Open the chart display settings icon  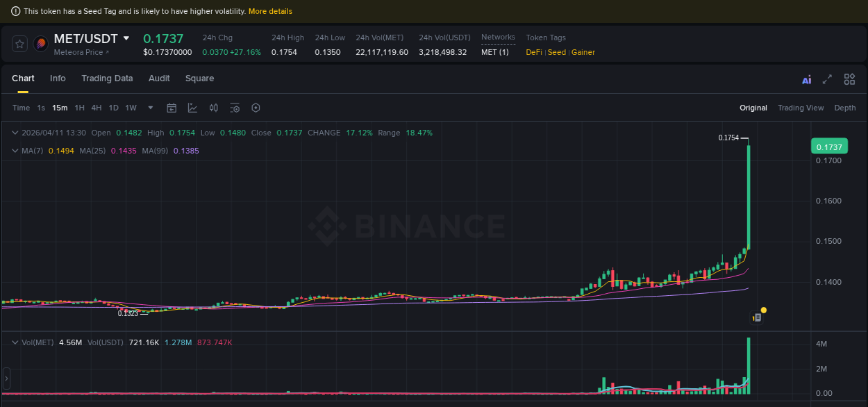tap(235, 108)
